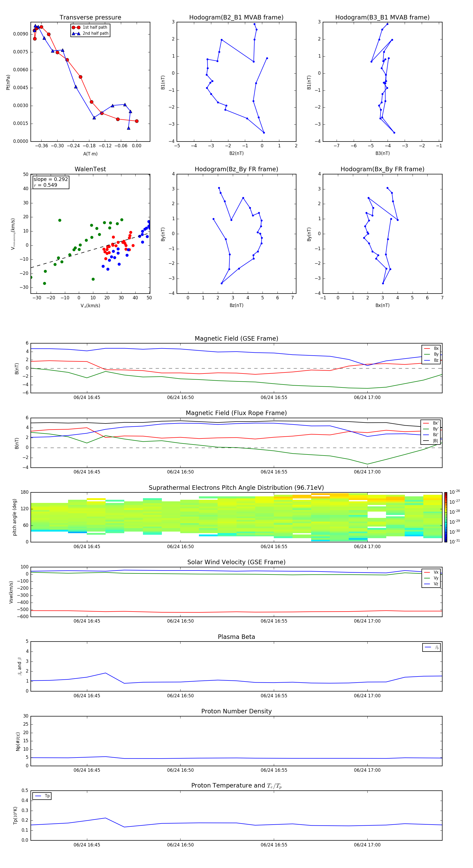473x868 pixels.
Task: Click the 0.0090 tick on Transverse pressure
Action: (x=20, y=34)
